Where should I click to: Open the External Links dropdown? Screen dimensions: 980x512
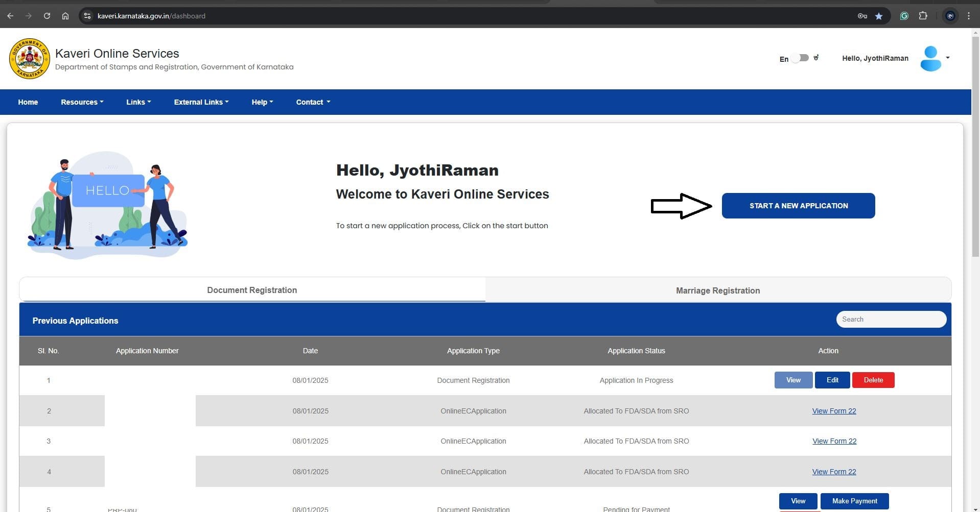coord(201,102)
